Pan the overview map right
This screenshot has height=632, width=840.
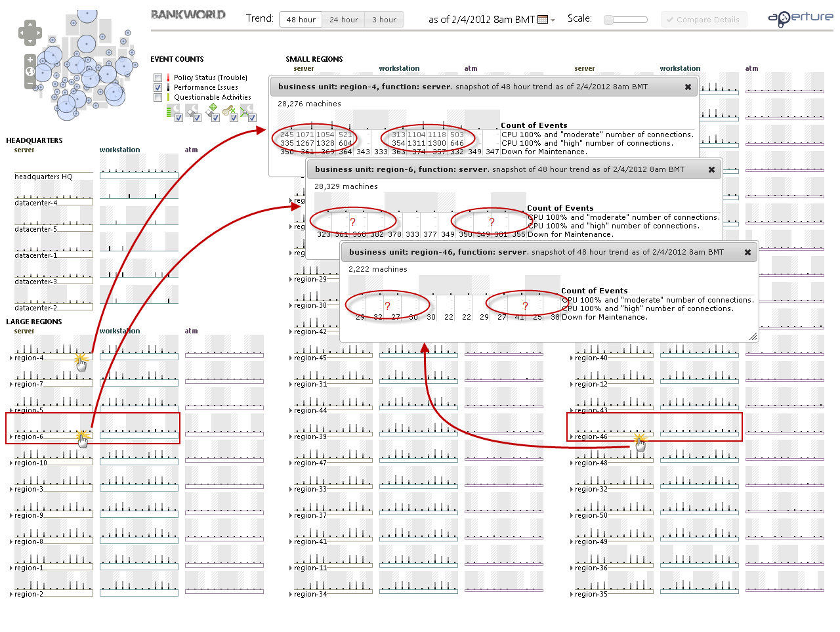pyautogui.click(x=39, y=33)
